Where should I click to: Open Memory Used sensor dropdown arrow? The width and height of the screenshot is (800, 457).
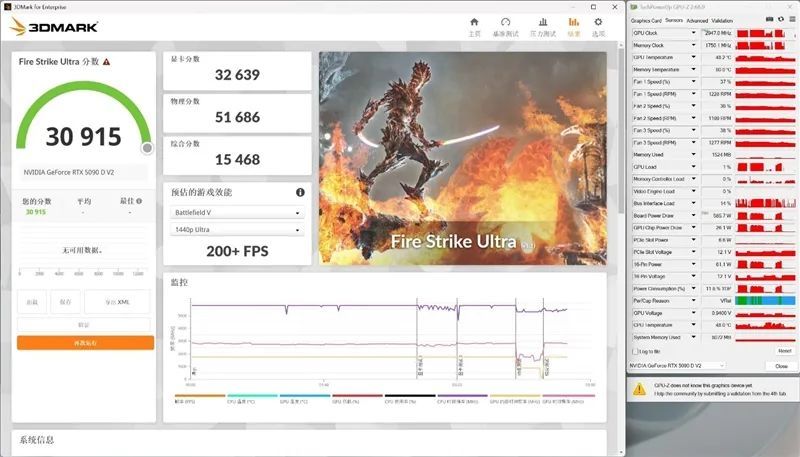point(693,155)
